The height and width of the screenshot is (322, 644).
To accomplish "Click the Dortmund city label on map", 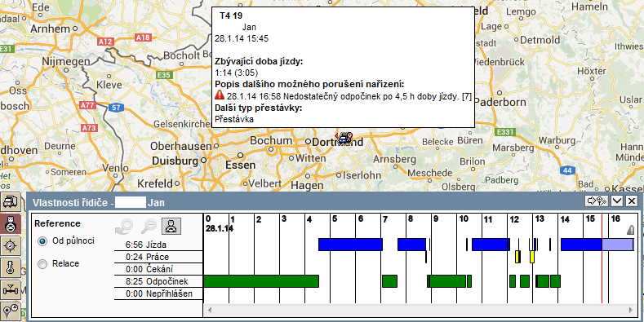I will (x=338, y=142).
